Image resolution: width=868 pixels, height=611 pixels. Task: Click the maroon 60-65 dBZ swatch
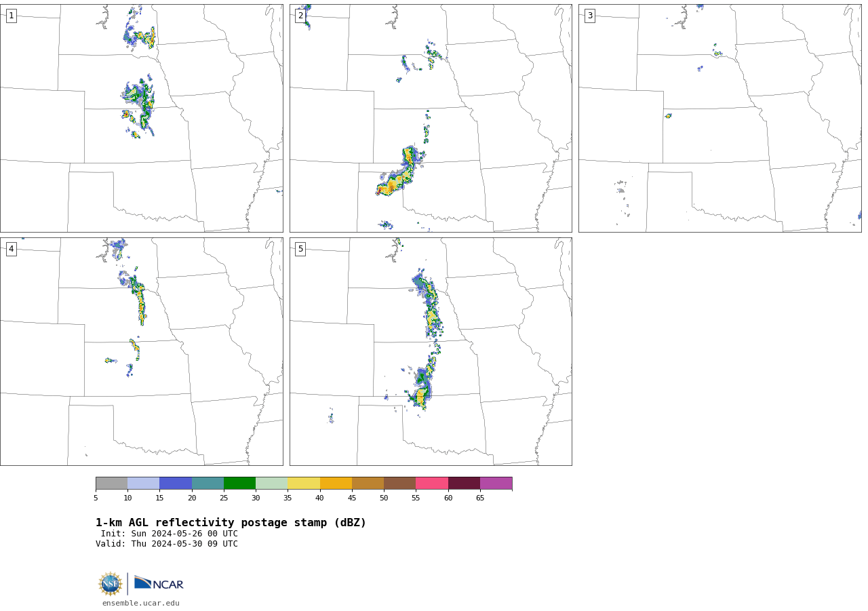[x=464, y=483]
